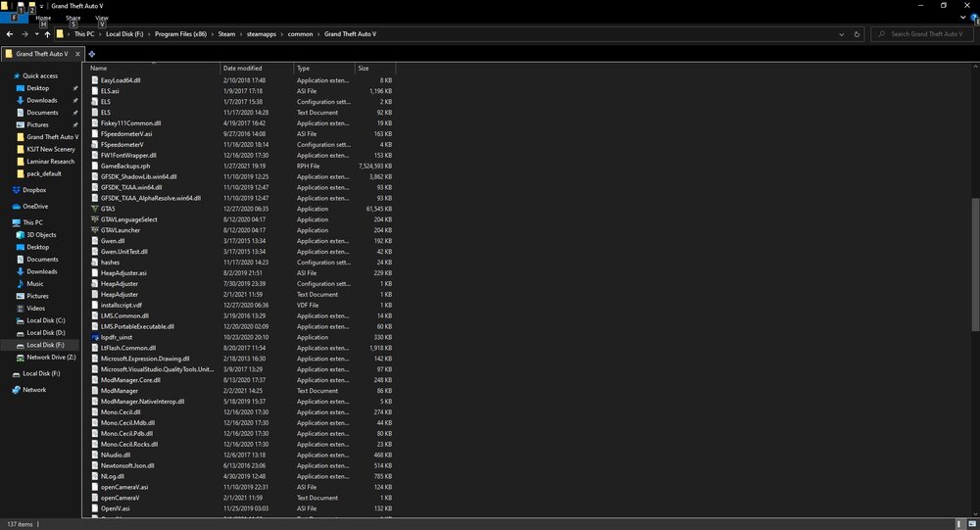Select the GTAVLanguageSelect application icon

(x=95, y=219)
